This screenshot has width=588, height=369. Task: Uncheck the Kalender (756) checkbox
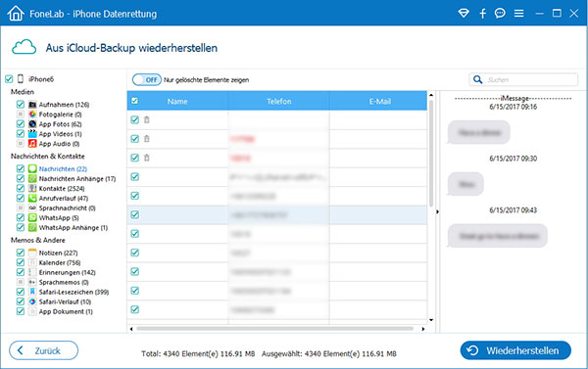[x=21, y=262]
